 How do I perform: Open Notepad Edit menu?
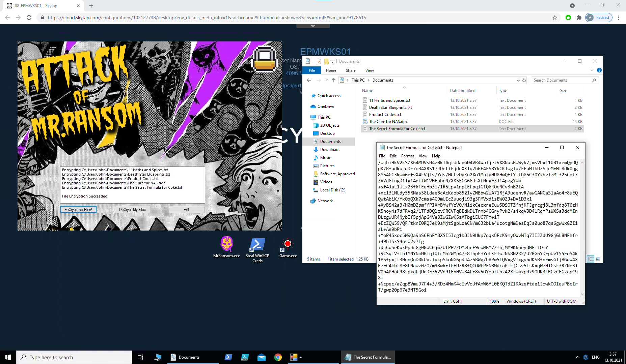pyautogui.click(x=393, y=156)
